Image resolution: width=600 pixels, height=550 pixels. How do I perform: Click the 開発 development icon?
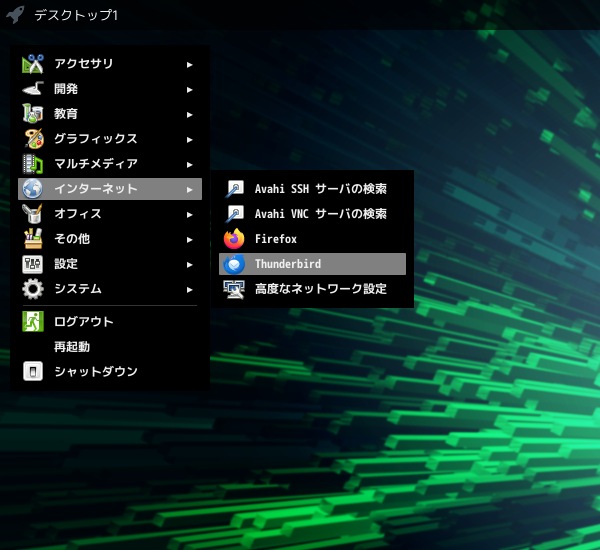coord(33,89)
